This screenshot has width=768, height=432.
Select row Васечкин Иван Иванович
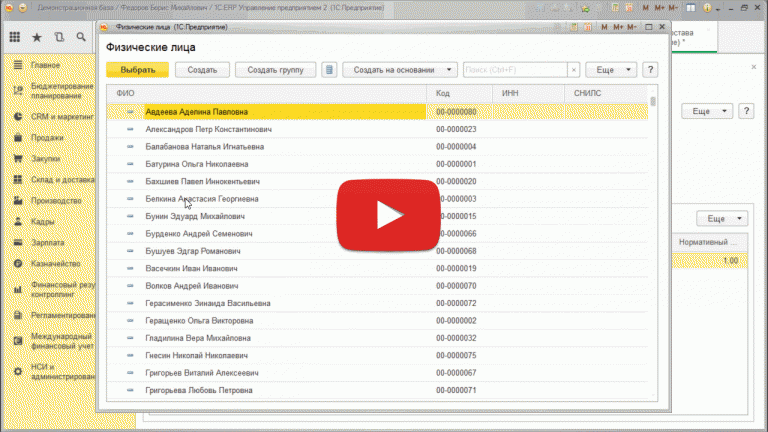[377, 268]
